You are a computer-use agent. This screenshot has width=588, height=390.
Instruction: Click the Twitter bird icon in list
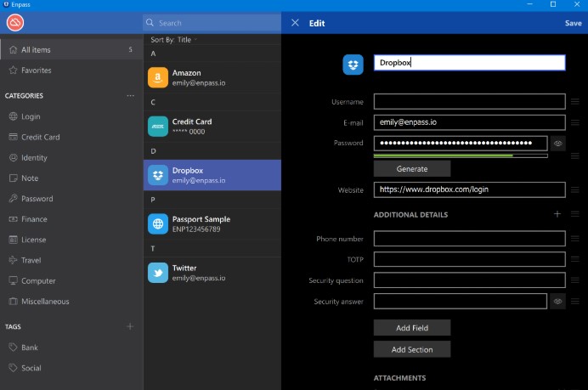[x=157, y=272]
